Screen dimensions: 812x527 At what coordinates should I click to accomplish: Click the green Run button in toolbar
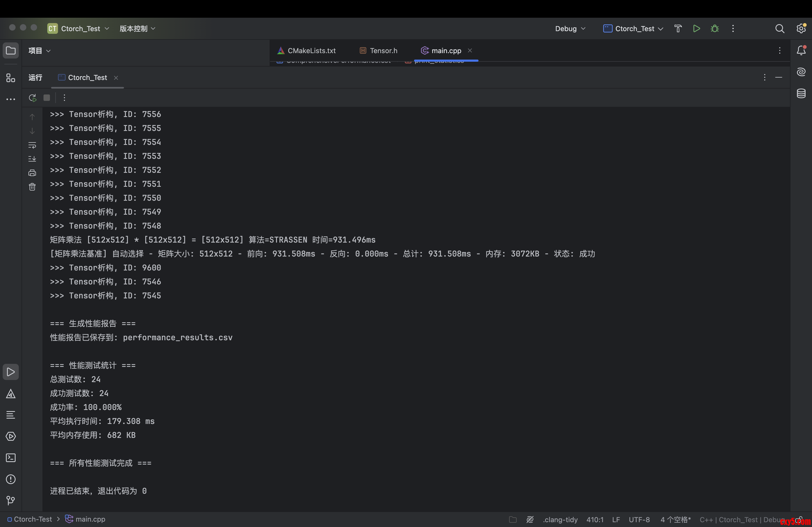coord(696,29)
